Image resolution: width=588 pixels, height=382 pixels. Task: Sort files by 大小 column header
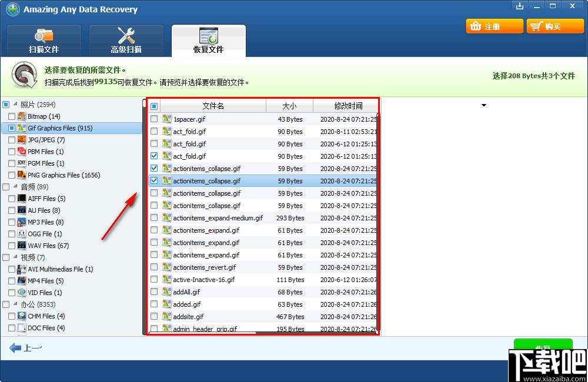[x=289, y=106]
